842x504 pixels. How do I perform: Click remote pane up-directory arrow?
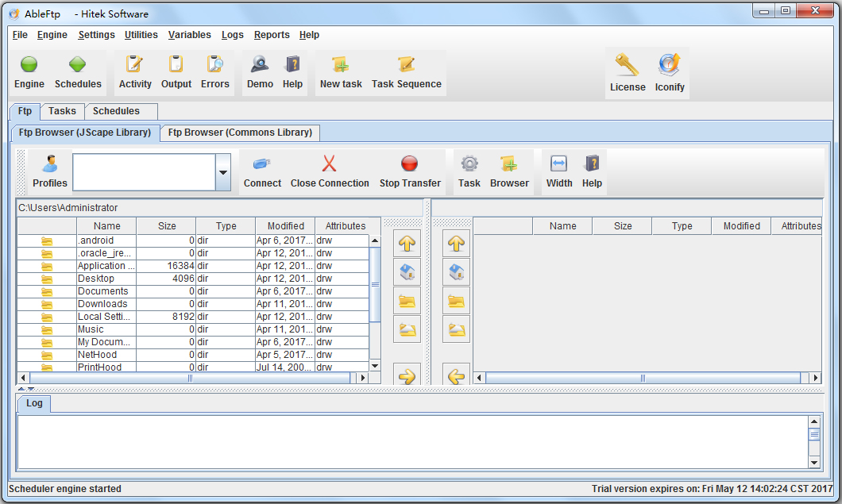[x=457, y=244]
